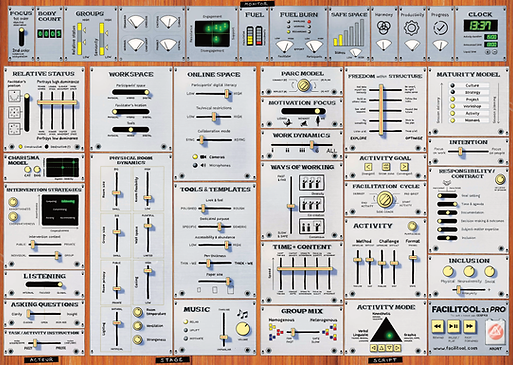This screenshot has height=365, width=513.
Task: Click the top dice icon in Relative Status
Action: (14, 96)
